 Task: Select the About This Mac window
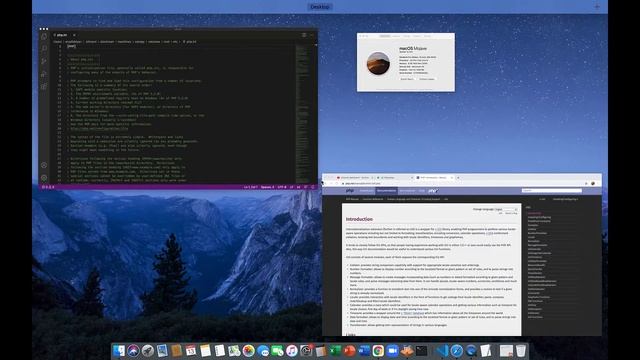pos(406,62)
